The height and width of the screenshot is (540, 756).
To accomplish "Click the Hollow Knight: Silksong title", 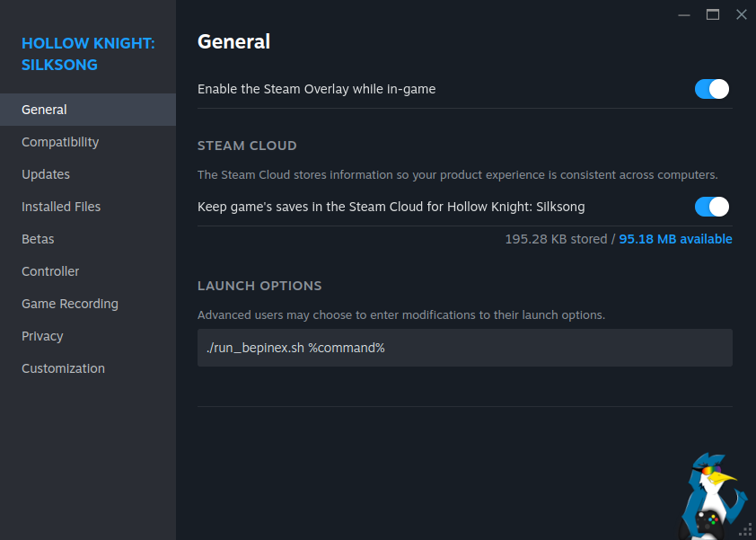I will 88,54.
